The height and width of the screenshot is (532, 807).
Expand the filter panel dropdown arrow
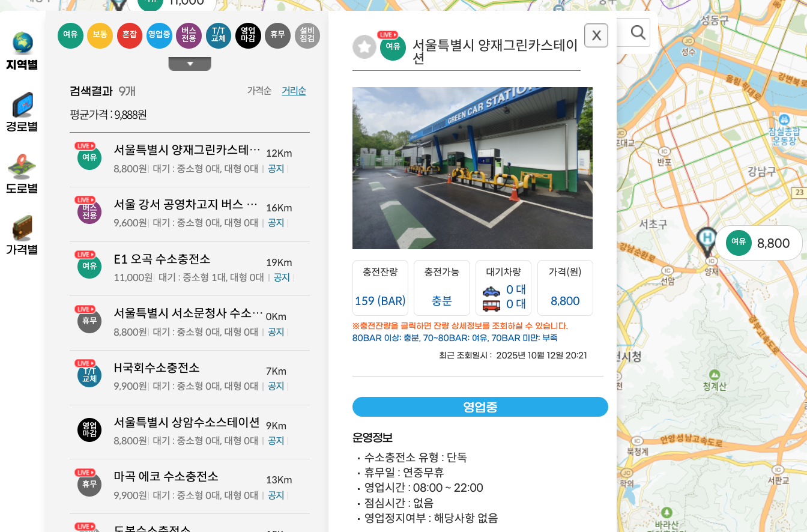190,64
